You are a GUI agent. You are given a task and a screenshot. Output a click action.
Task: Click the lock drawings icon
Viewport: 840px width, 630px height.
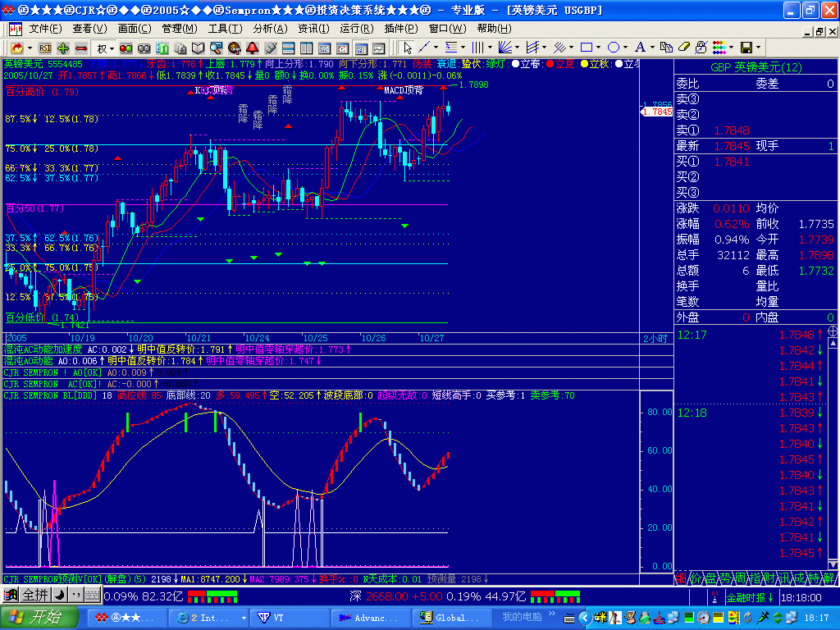(x=701, y=48)
